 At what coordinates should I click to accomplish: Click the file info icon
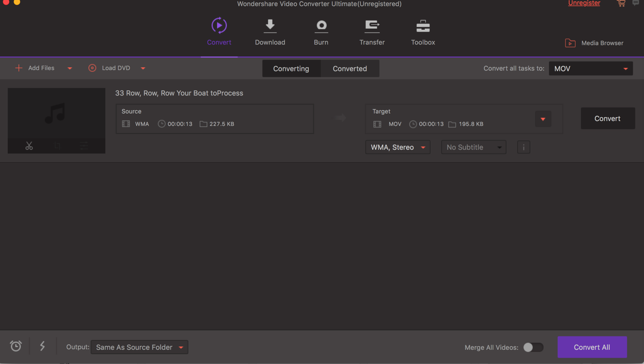pos(523,147)
